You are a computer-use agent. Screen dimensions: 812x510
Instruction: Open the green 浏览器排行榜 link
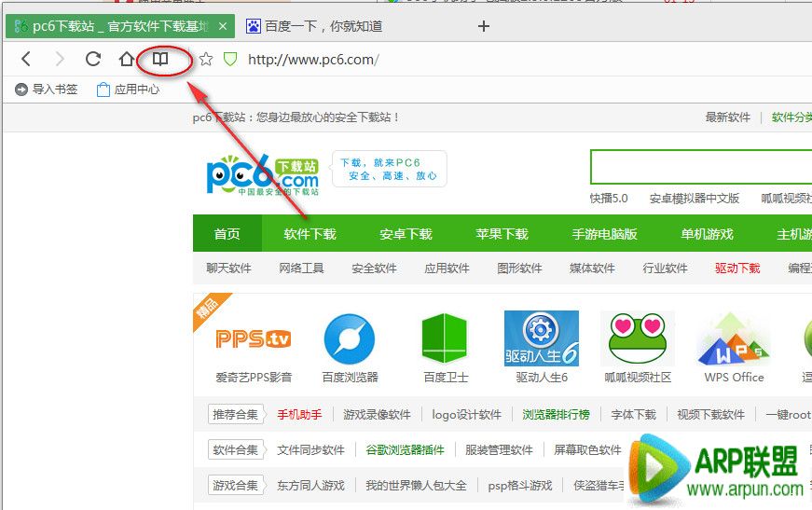557,415
